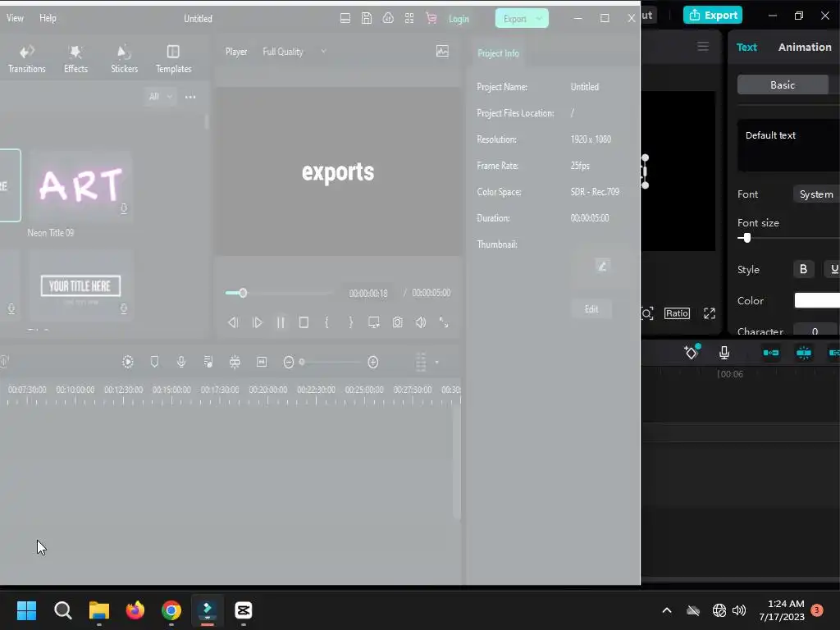The width and height of the screenshot is (840, 630).
Task: Select the Basic sub-tab in CapCut
Action: [783, 84]
